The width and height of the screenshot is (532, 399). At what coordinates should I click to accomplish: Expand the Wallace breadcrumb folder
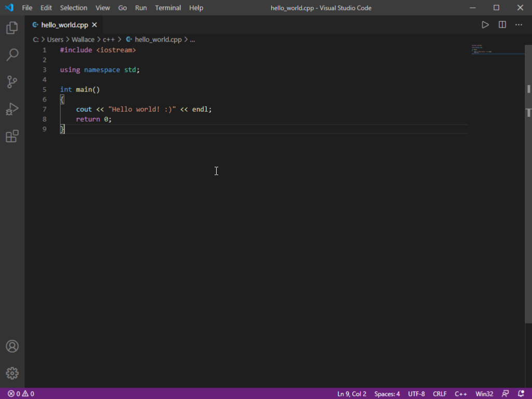point(83,39)
